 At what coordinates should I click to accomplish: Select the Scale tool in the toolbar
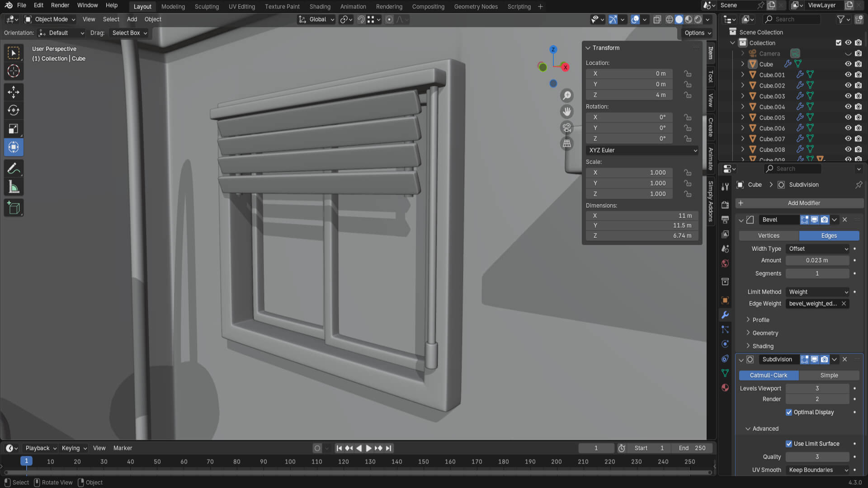14,129
